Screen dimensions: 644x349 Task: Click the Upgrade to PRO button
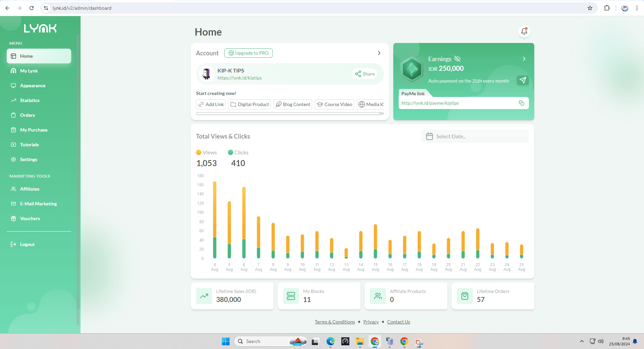[248, 53]
